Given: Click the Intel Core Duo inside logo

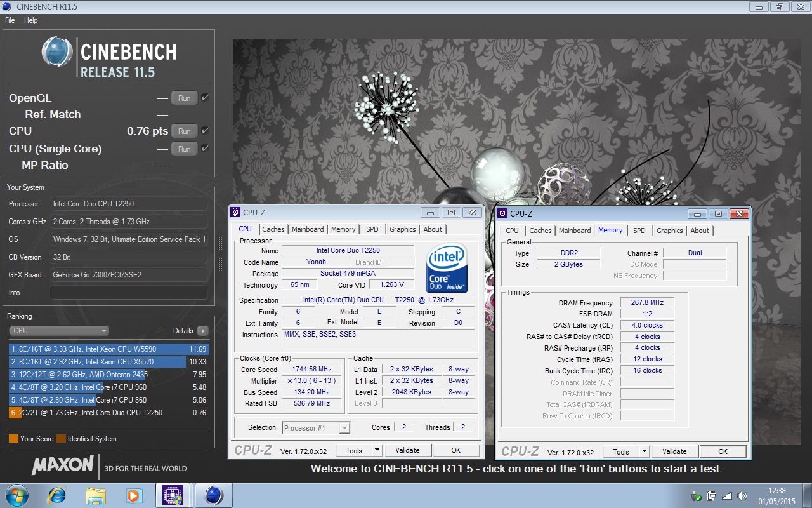Looking at the screenshot, I should [x=447, y=268].
